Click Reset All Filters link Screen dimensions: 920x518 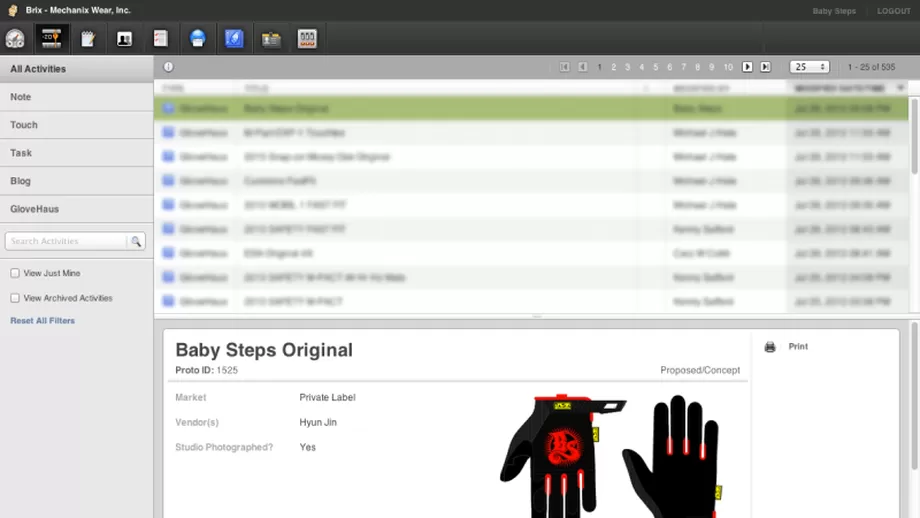42,321
